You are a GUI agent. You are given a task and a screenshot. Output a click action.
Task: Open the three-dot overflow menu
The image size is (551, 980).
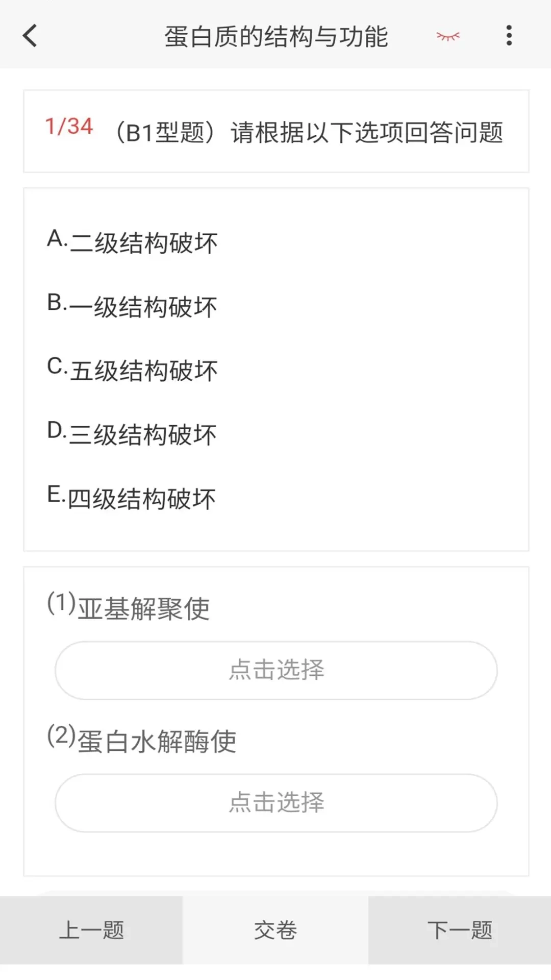pyautogui.click(x=509, y=36)
